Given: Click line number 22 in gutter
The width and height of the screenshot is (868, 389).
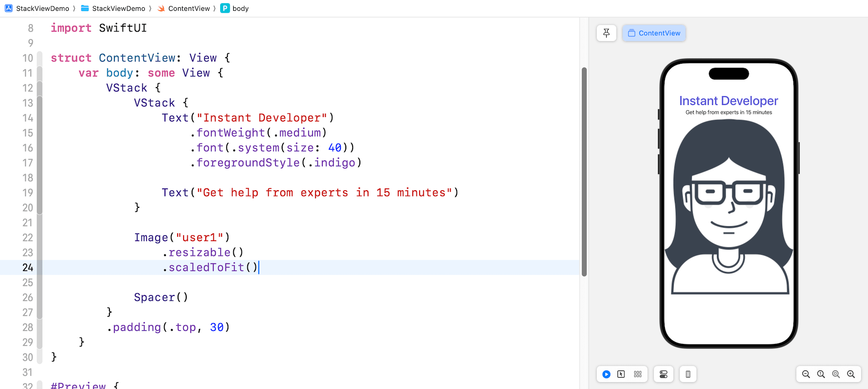Looking at the screenshot, I should [x=28, y=238].
